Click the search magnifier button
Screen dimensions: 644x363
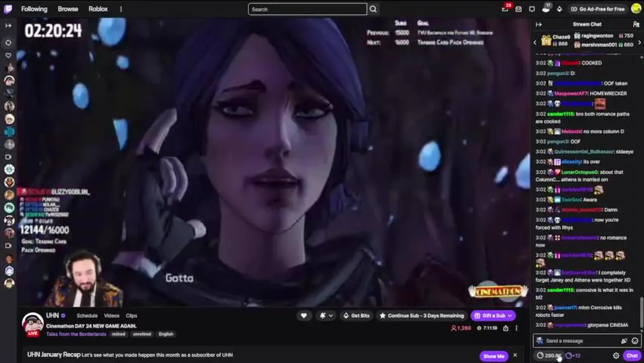373,9
